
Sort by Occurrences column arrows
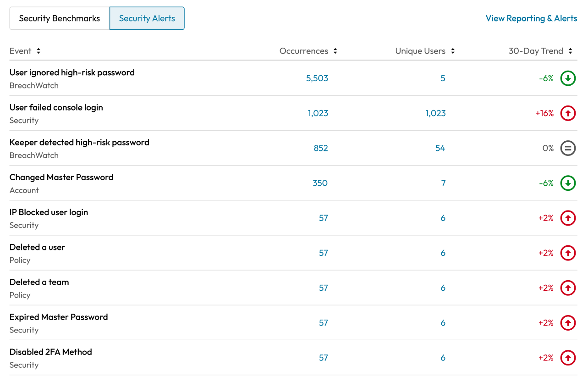click(335, 51)
